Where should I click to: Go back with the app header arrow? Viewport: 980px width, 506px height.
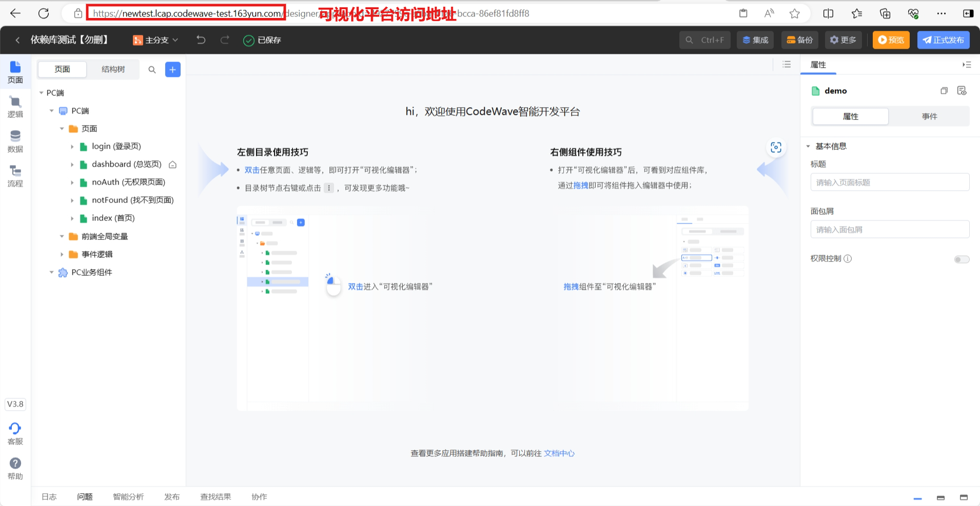coord(17,40)
